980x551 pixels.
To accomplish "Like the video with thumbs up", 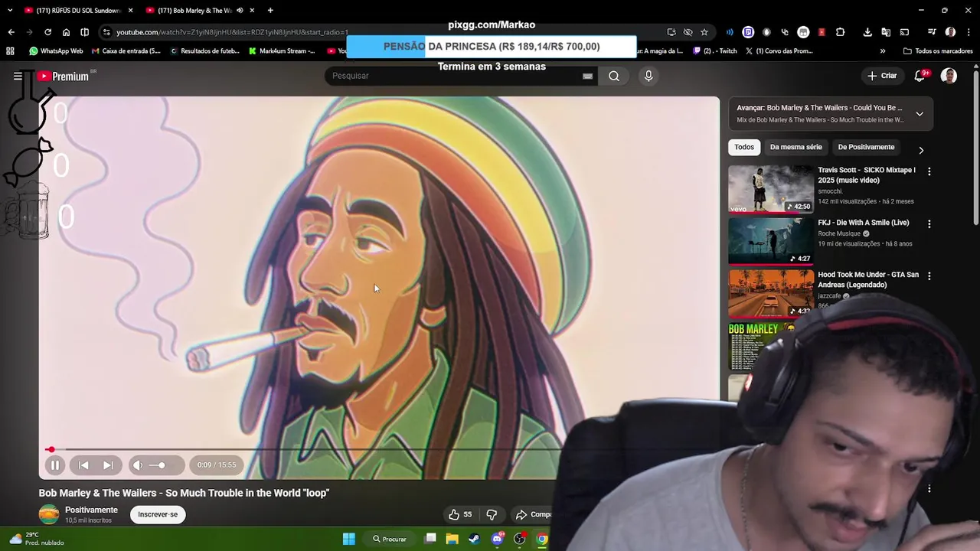I will [460, 514].
